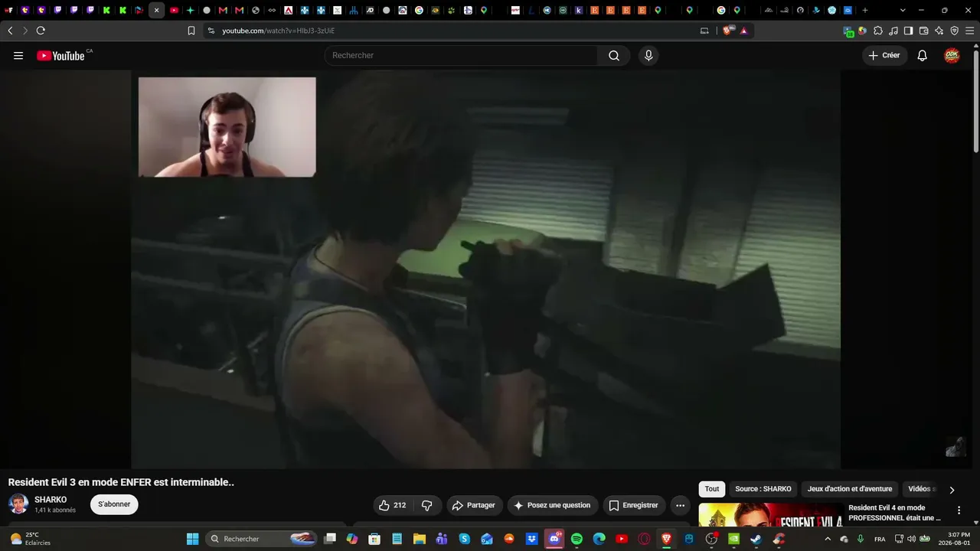
Task: Open Steam from the taskbar
Action: point(756,539)
